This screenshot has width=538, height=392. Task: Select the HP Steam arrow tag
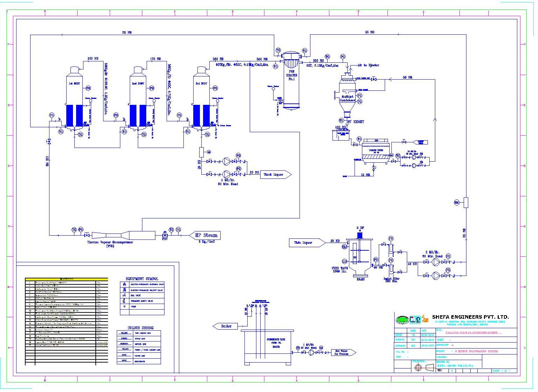pos(205,235)
